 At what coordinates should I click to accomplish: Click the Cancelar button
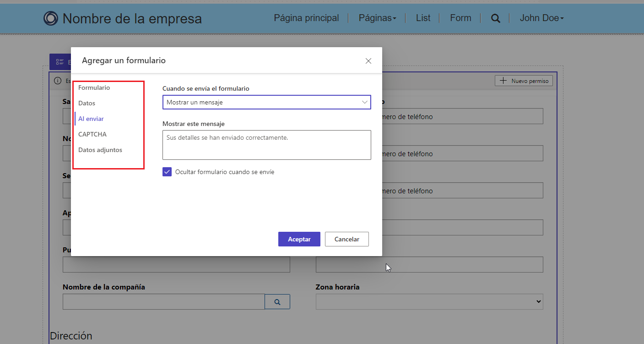(x=347, y=239)
